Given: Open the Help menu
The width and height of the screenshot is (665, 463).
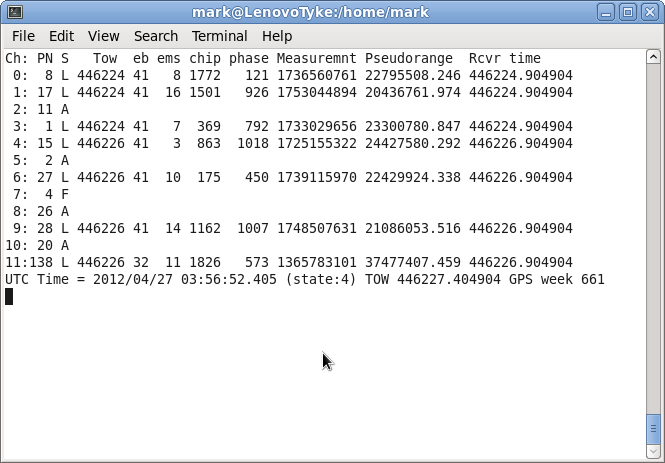Looking at the screenshot, I should (277, 36).
